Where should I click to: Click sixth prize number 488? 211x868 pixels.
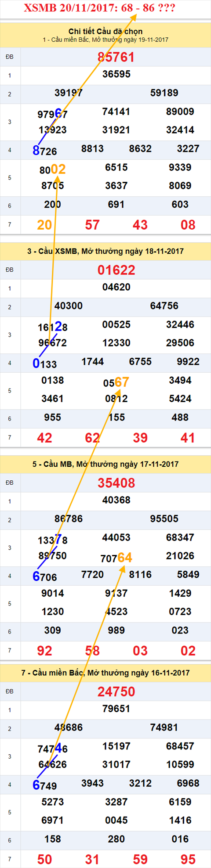point(180,418)
